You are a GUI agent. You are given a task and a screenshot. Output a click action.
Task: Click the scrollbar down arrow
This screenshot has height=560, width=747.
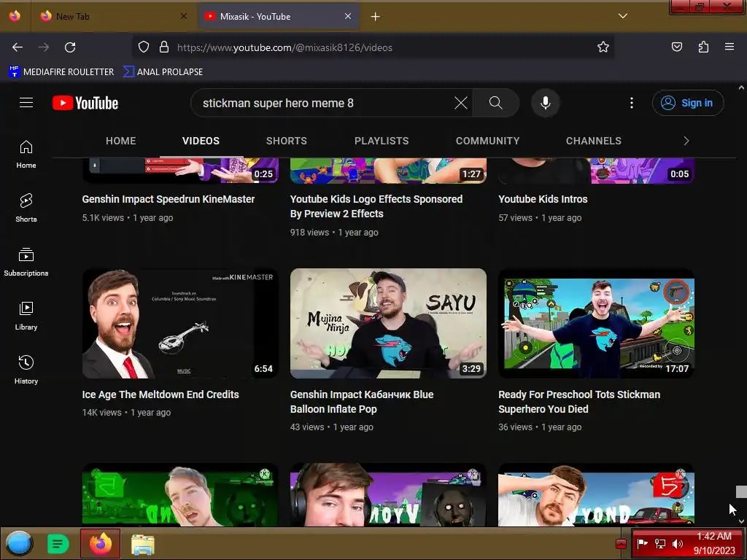point(741,522)
